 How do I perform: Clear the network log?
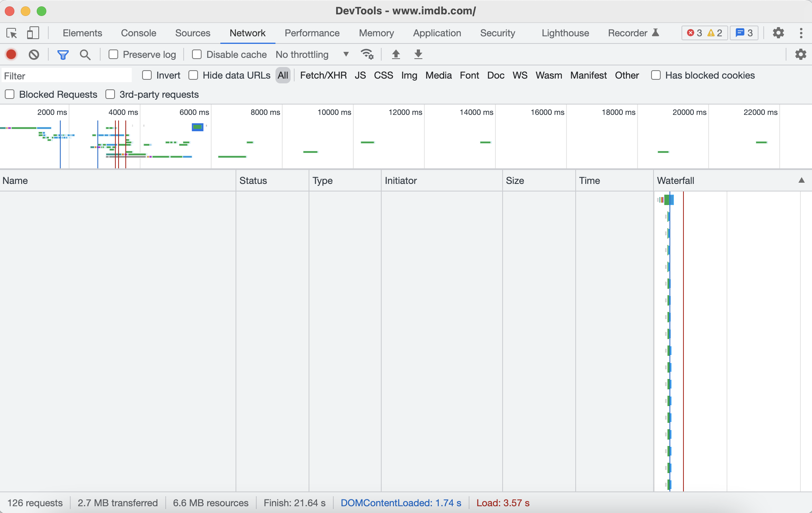point(34,55)
